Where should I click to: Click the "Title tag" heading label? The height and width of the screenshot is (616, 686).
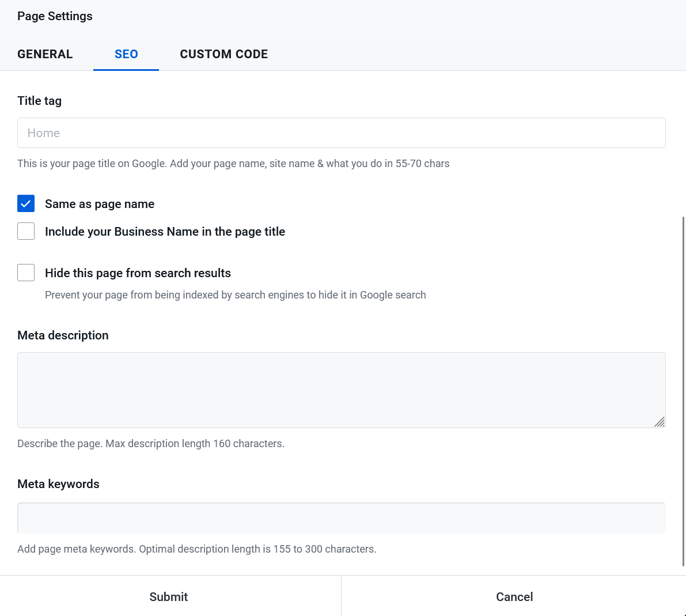(x=39, y=101)
